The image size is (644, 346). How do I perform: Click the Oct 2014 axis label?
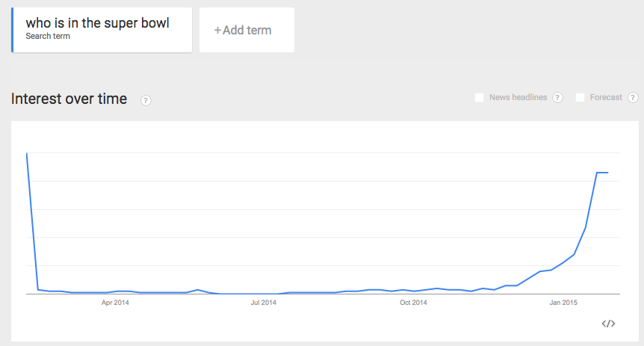coord(413,303)
